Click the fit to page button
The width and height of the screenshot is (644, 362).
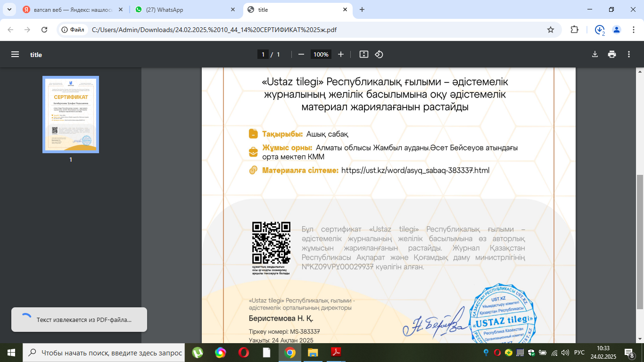[x=363, y=54]
